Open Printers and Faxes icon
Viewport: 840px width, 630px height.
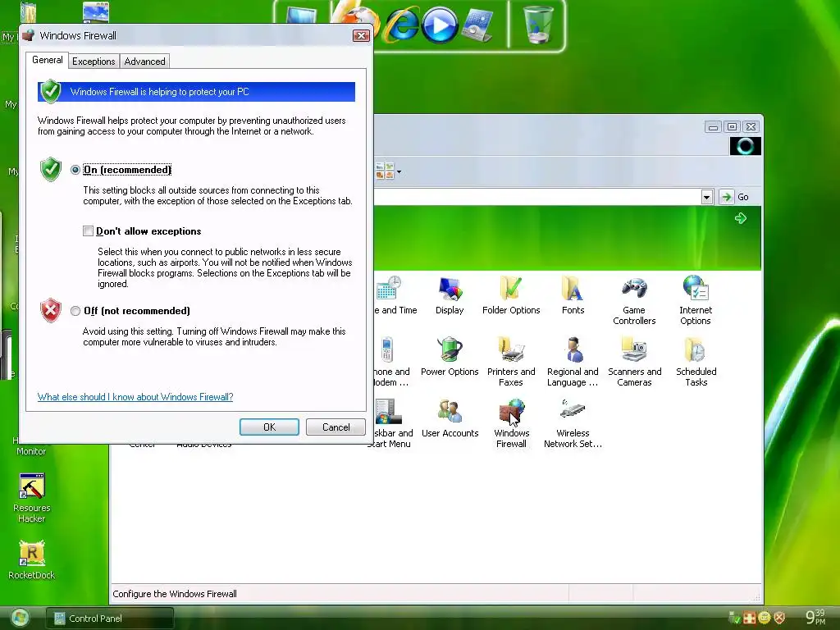(x=511, y=363)
